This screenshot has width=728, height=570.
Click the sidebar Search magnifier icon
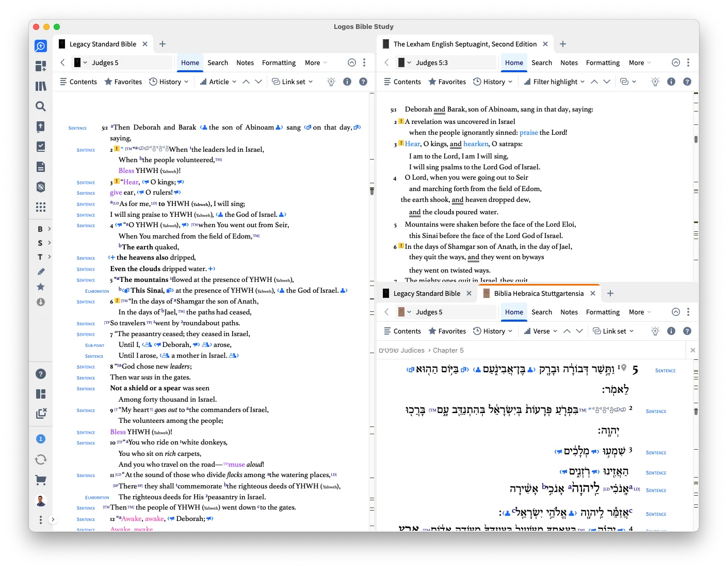[41, 106]
